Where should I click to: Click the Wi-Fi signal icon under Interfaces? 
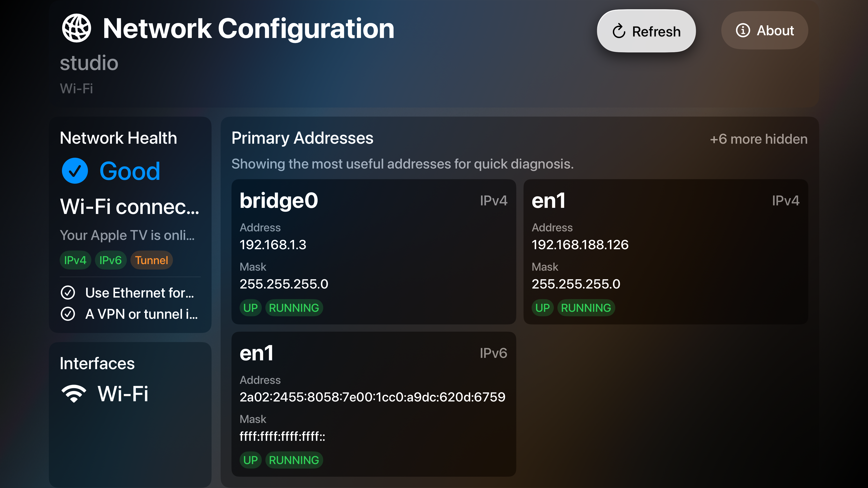[74, 393]
